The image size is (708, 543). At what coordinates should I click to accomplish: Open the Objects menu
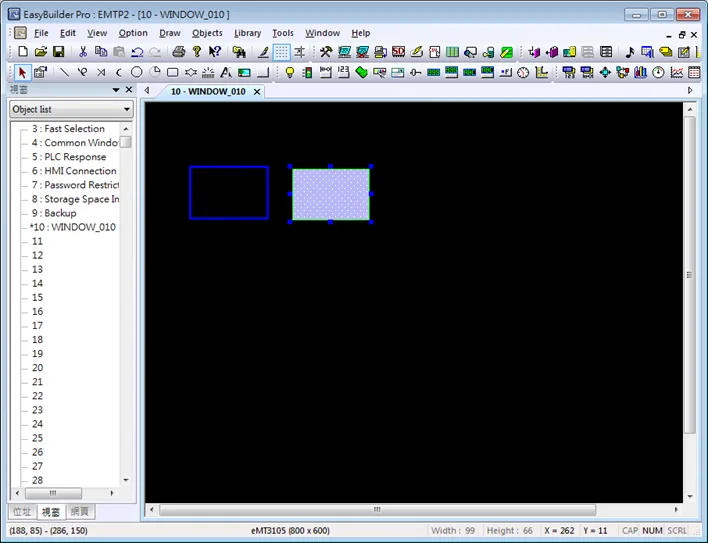click(x=207, y=33)
